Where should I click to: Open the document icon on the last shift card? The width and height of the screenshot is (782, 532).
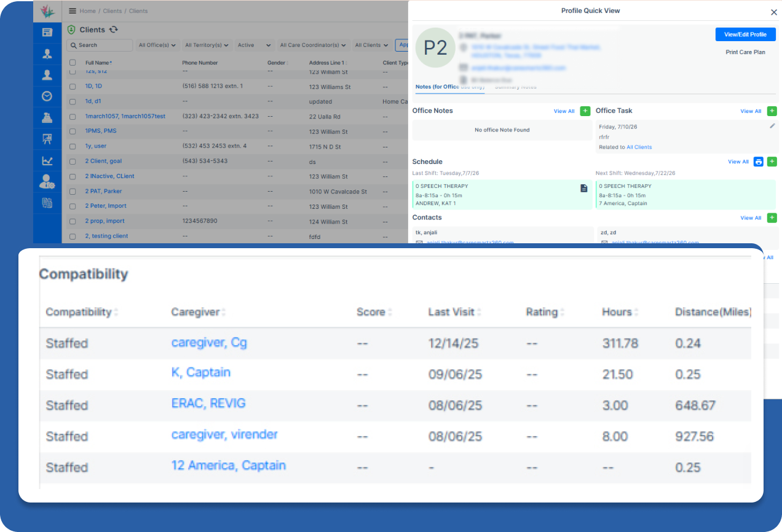584,189
